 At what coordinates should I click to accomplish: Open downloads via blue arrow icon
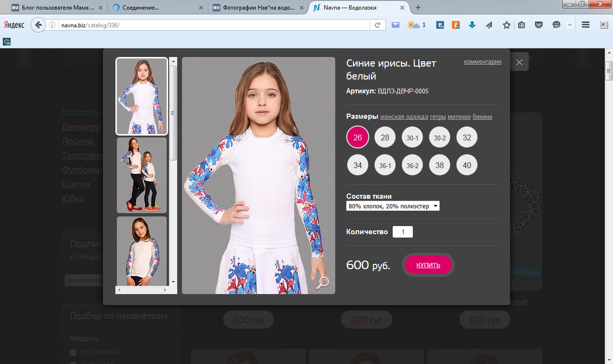472,25
